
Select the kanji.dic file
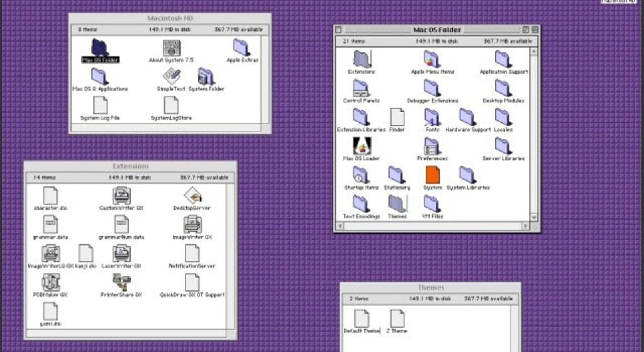click(86, 254)
